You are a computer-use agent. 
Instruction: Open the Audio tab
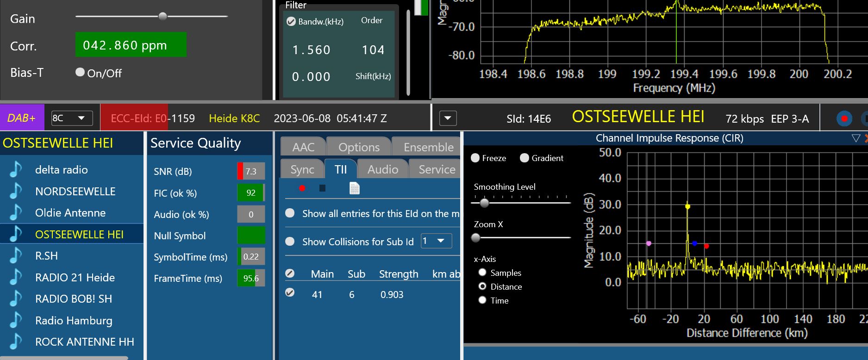click(x=382, y=169)
